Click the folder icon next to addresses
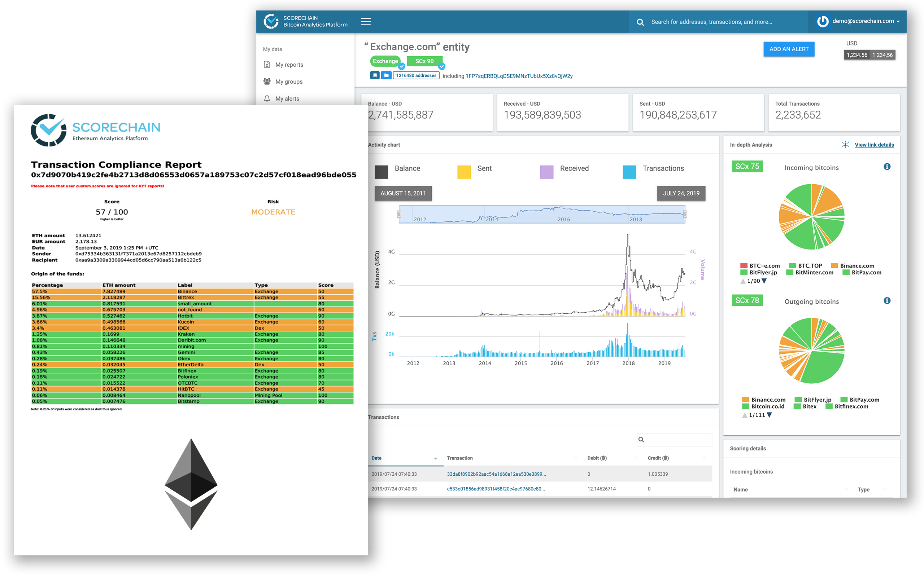This screenshot has width=924, height=577. pos(387,76)
